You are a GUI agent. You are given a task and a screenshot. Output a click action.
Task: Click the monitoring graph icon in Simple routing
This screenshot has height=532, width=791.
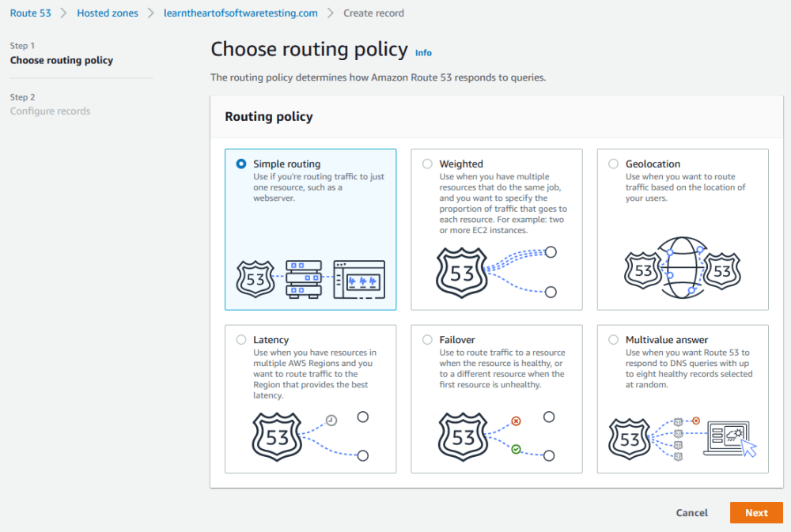(360, 277)
